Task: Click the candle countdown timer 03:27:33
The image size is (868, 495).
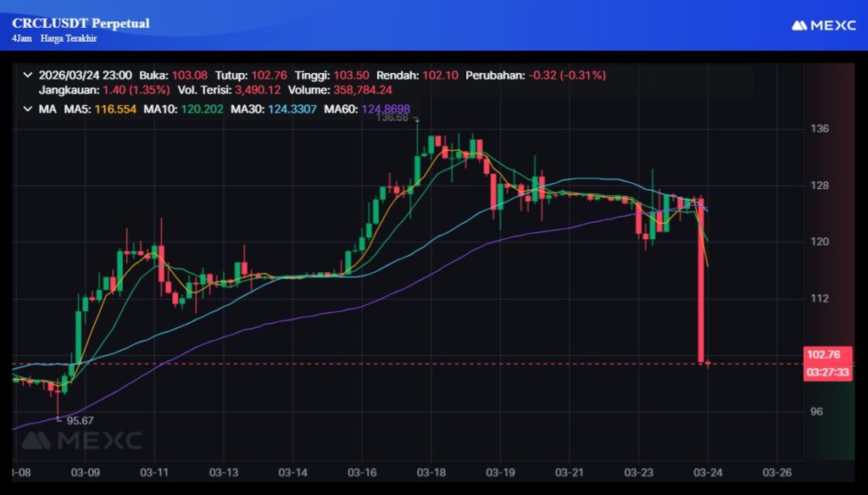Action: [x=827, y=372]
